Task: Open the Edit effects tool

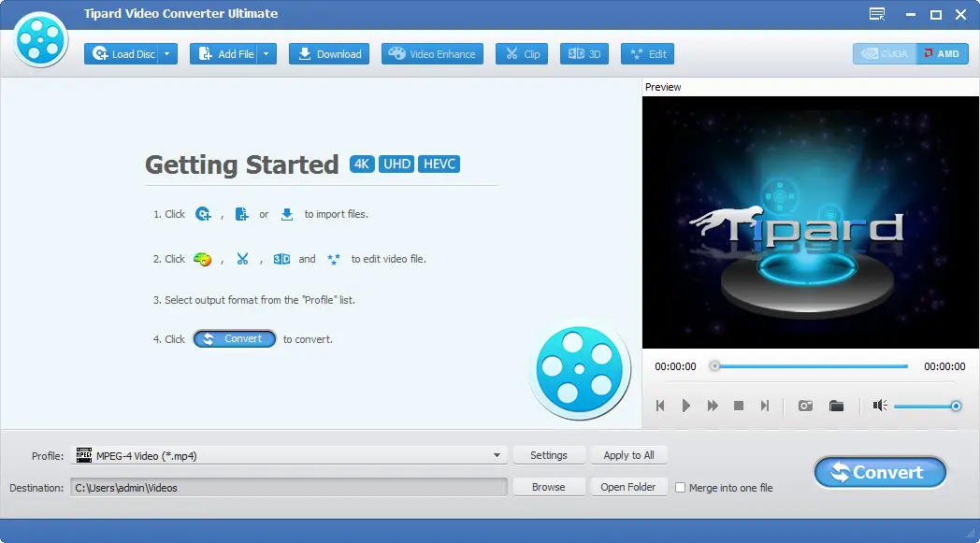Action: click(x=647, y=53)
